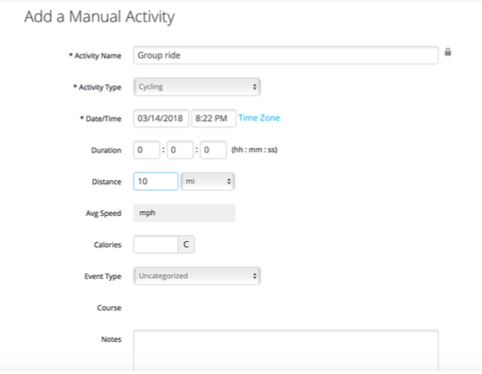This screenshot has height=374, width=482.
Task: Click the Duration hours field
Action: (x=147, y=150)
